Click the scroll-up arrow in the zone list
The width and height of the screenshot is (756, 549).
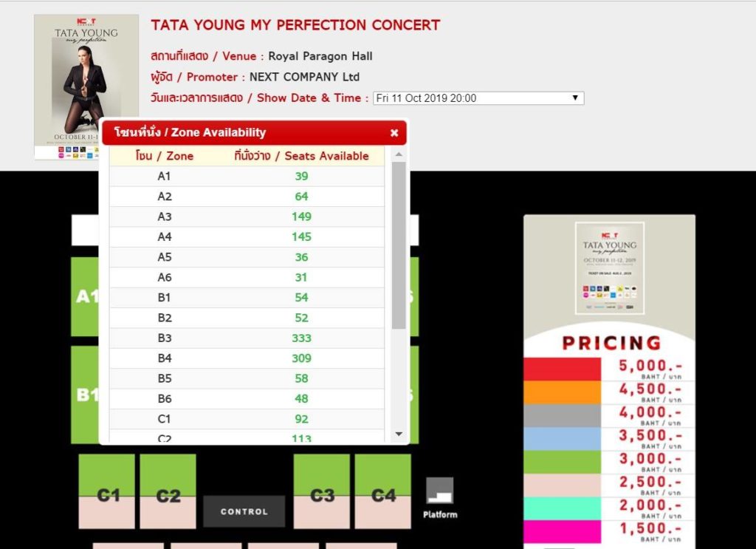click(x=399, y=154)
